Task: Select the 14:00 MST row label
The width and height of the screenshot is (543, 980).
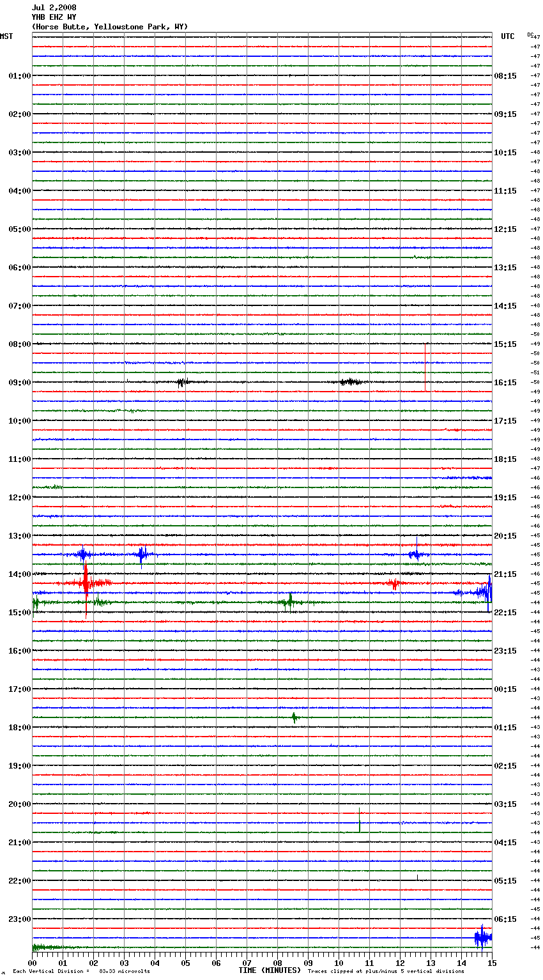Action: point(20,574)
